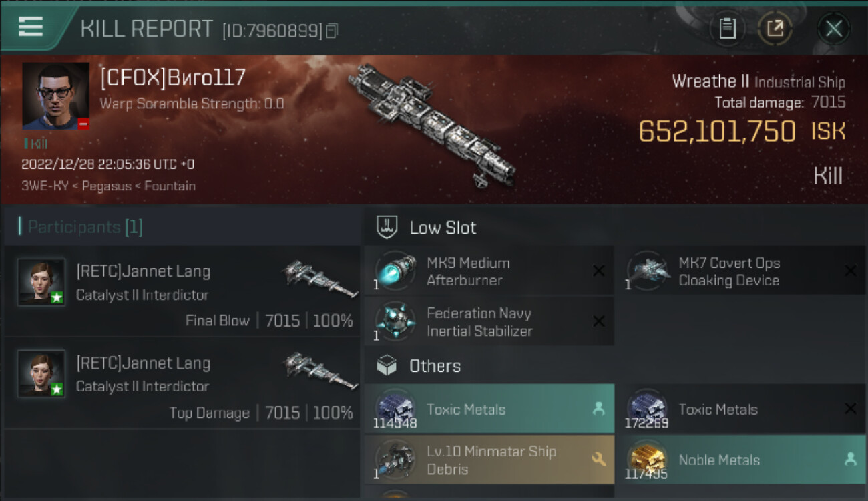Select Jannet Lang Final Blow entry
868x501 pixels.
tap(182, 291)
